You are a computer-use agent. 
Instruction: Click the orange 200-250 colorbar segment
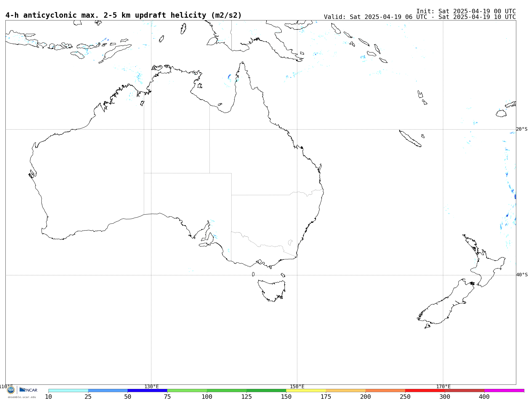(x=385, y=391)
